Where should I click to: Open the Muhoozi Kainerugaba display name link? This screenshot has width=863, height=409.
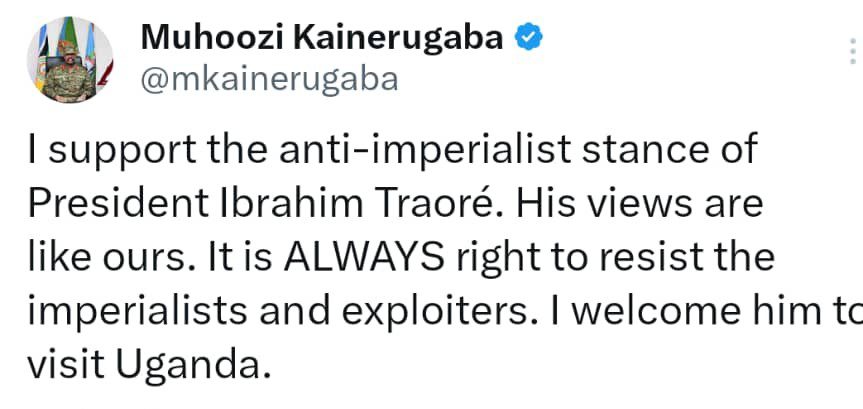[x=322, y=37]
